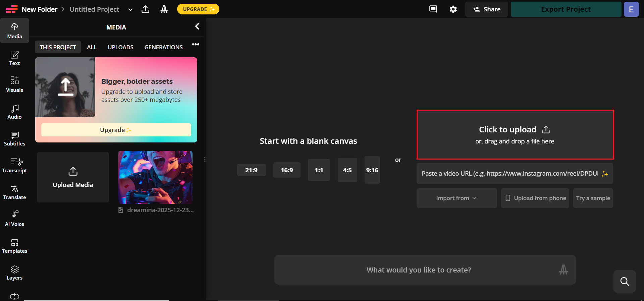Click the dreamina-2025-12-23 file name
The height and width of the screenshot is (301, 644).
160,210
